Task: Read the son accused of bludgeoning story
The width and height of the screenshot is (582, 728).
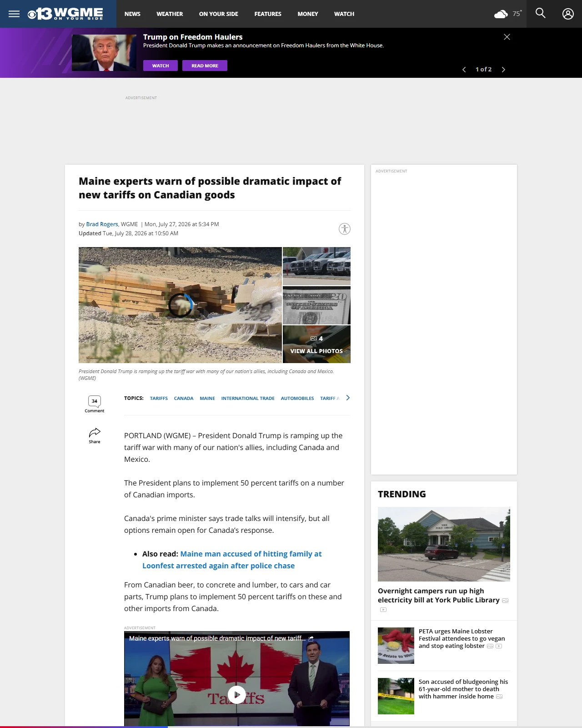Action: click(463, 689)
